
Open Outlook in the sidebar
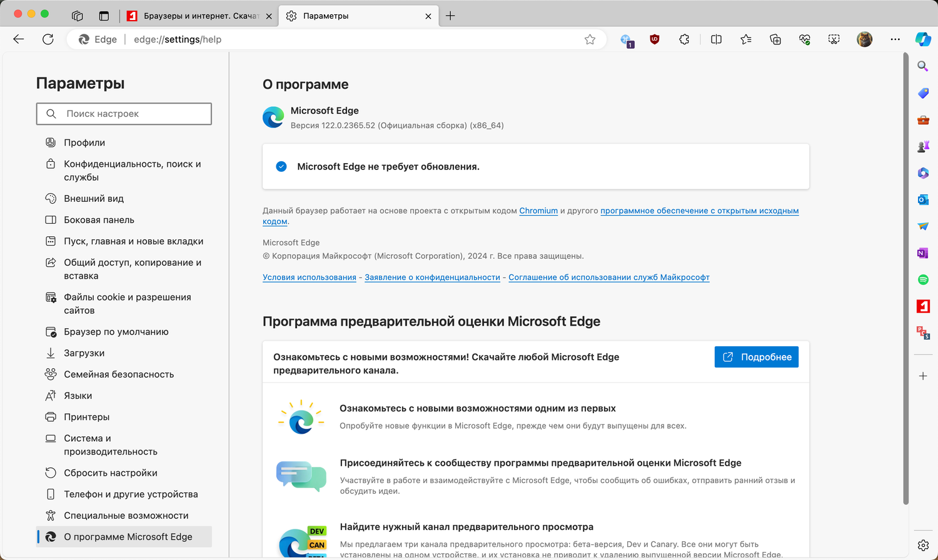923,200
